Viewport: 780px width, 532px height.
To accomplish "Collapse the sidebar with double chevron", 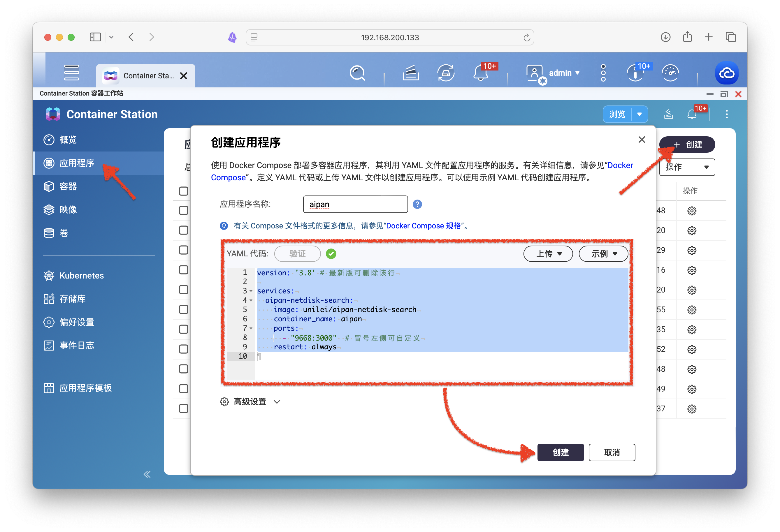I will (147, 474).
